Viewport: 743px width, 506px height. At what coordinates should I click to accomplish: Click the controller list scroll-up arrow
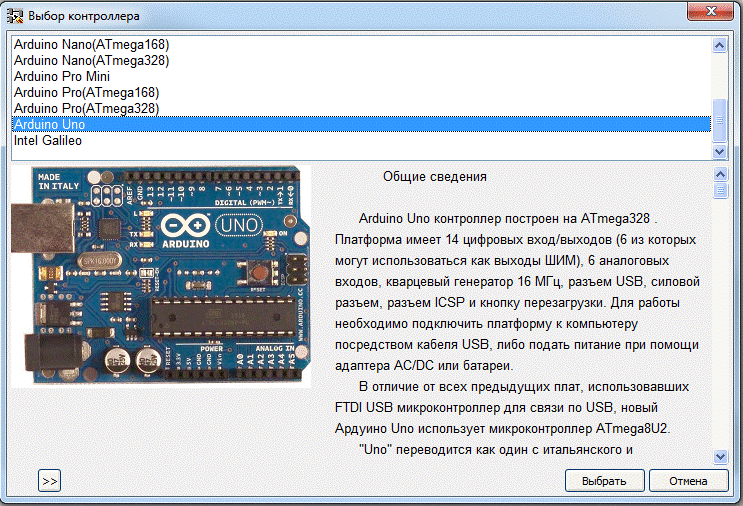(x=719, y=45)
